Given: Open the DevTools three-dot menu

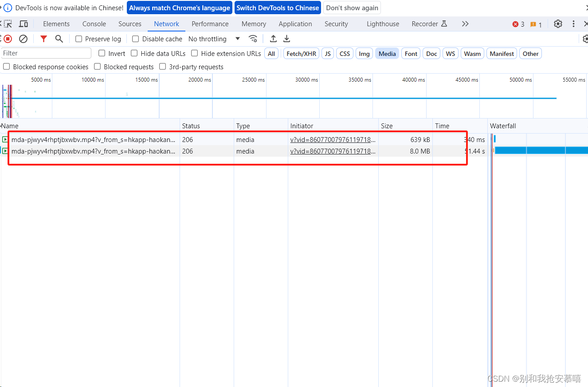Looking at the screenshot, I should click(x=573, y=24).
